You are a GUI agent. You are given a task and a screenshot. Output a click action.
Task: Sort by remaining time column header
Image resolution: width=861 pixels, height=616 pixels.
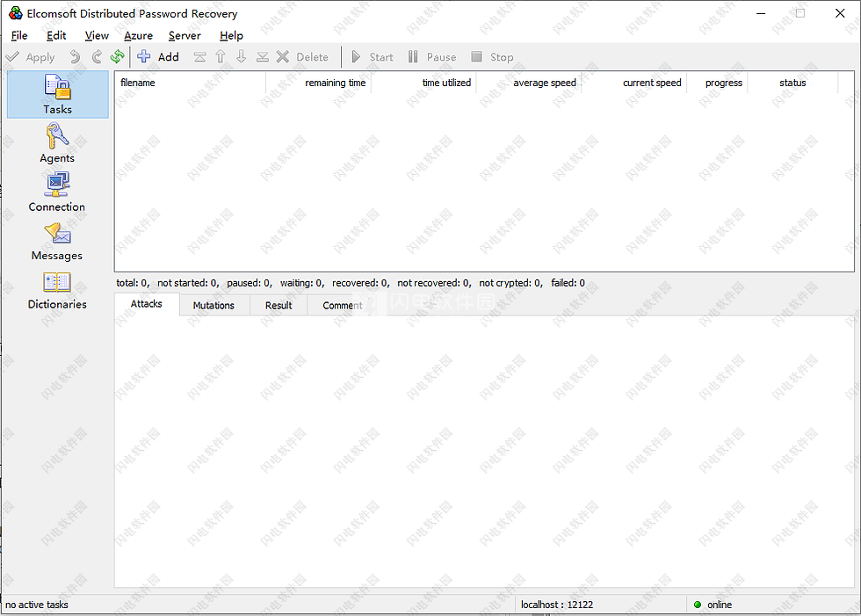[x=318, y=83]
